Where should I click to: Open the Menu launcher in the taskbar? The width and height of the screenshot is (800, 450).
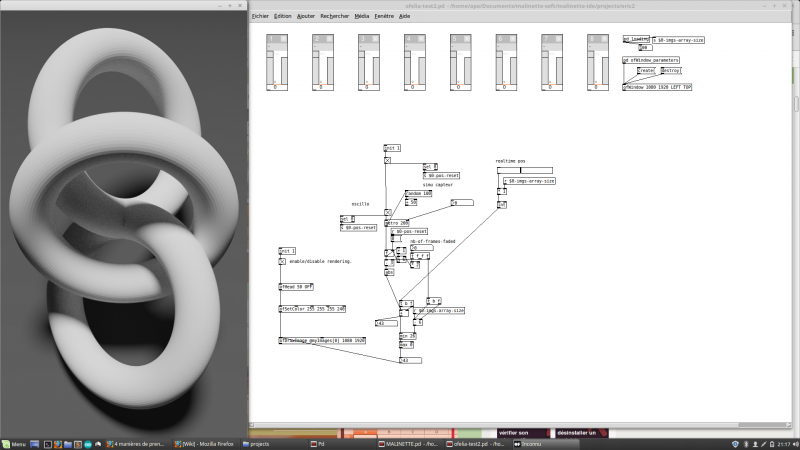pyautogui.click(x=14, y=444)
